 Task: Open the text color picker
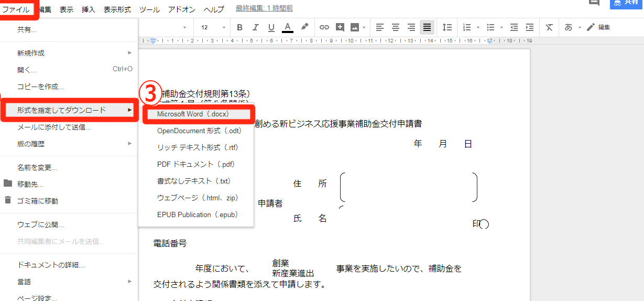[x=287, y=27]
